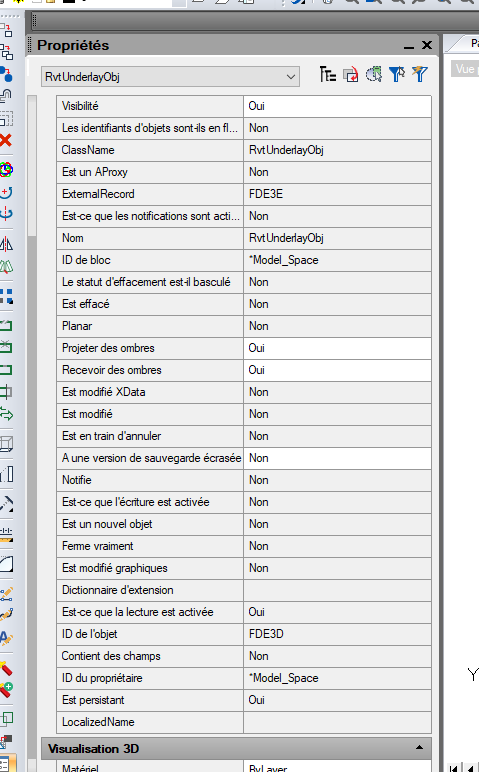Image resolution: width=479 pixels, height=772 pixels.
Task: Select the measure ruler tool with ticks
Action: 6,534
